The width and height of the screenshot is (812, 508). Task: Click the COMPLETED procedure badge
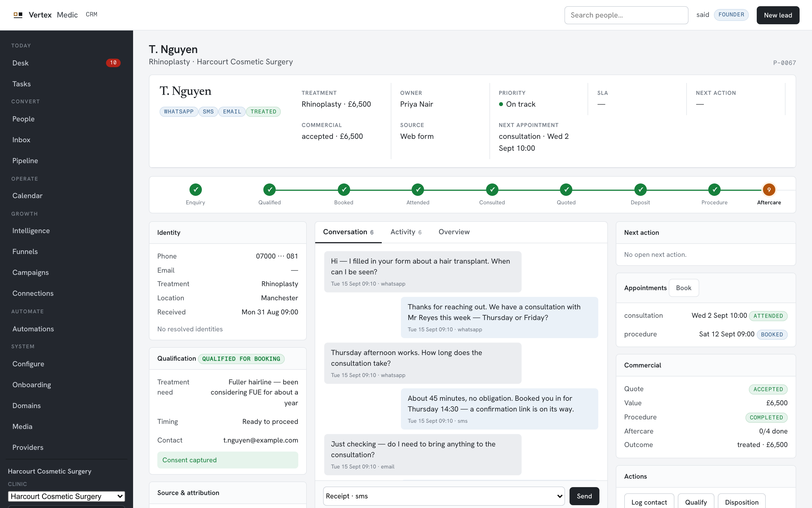tap(766, 418)
